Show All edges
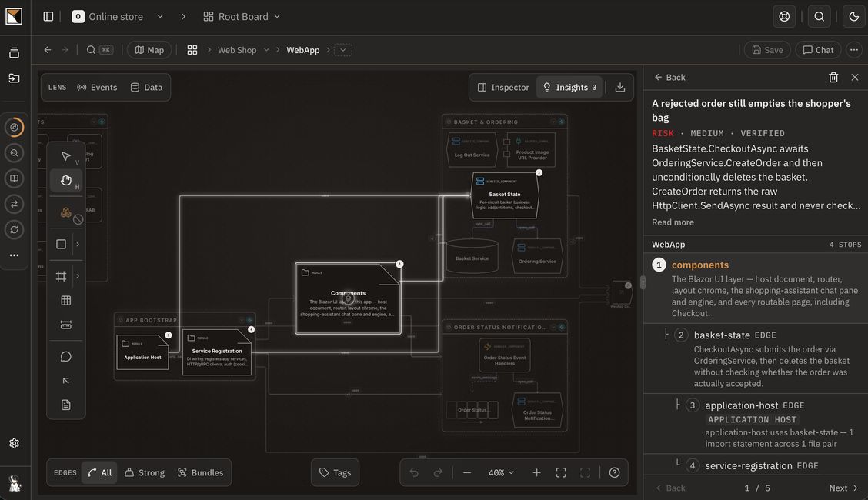868x500 pixels. [x=99, y=472]
